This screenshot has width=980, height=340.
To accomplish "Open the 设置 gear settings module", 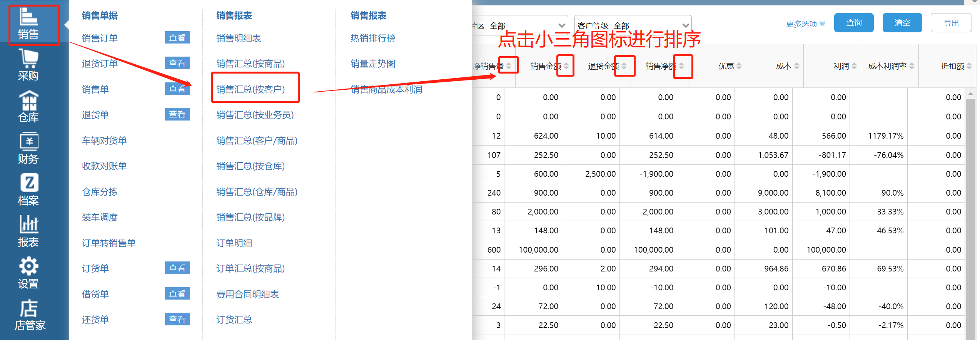I will click(x=28, y=273).
